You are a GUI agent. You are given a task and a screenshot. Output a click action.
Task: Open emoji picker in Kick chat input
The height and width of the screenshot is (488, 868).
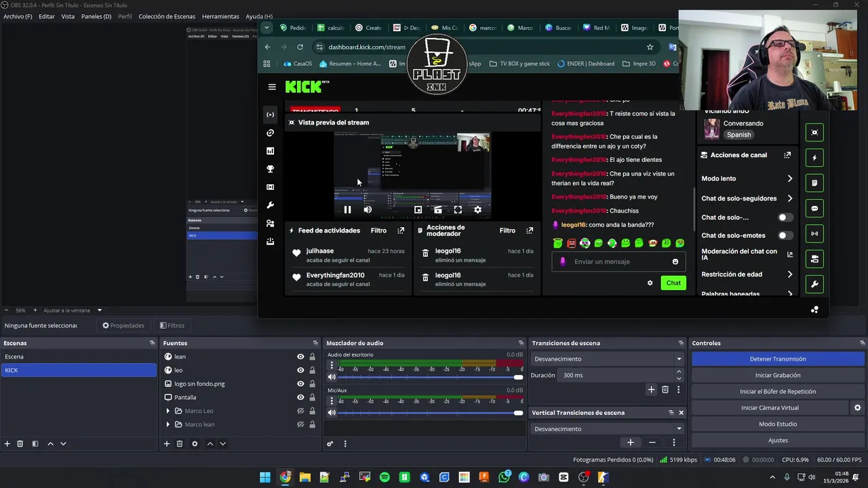coord(675,262)
